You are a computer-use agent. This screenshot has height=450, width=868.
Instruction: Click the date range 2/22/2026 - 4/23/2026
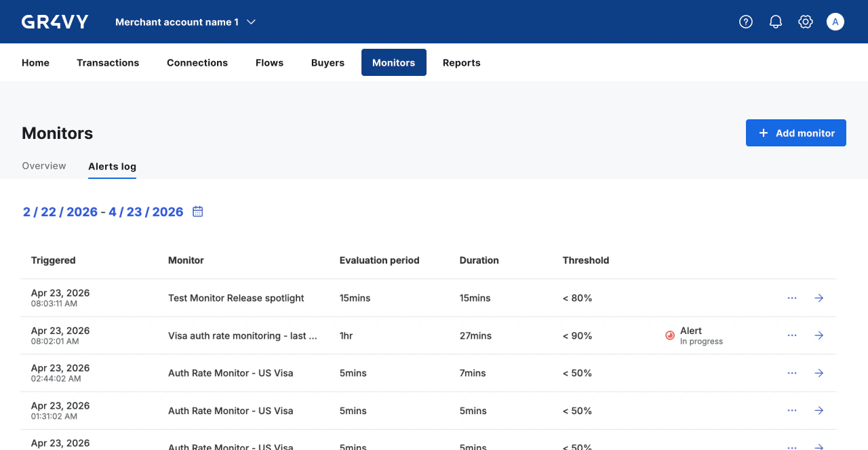pos(103,211)
